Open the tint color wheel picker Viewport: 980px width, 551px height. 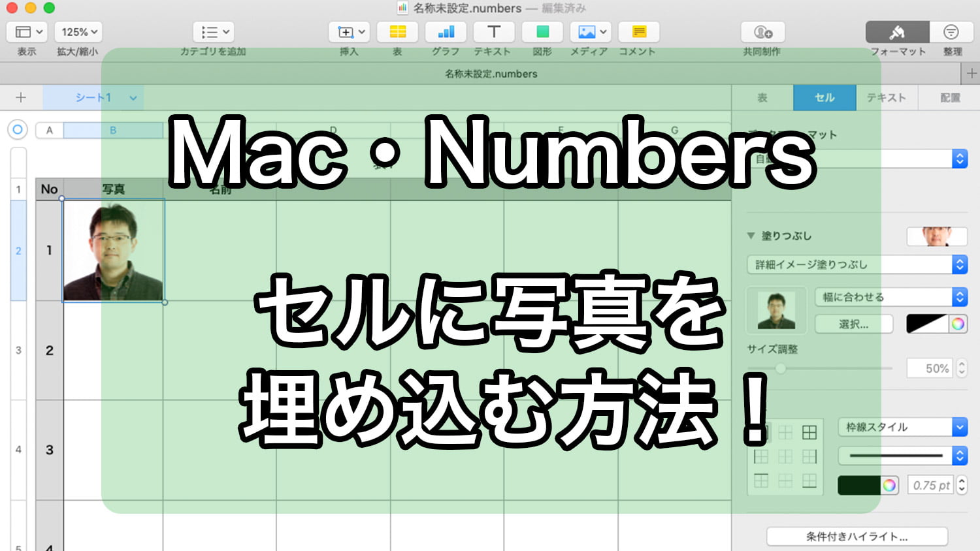tap(958, 324)
